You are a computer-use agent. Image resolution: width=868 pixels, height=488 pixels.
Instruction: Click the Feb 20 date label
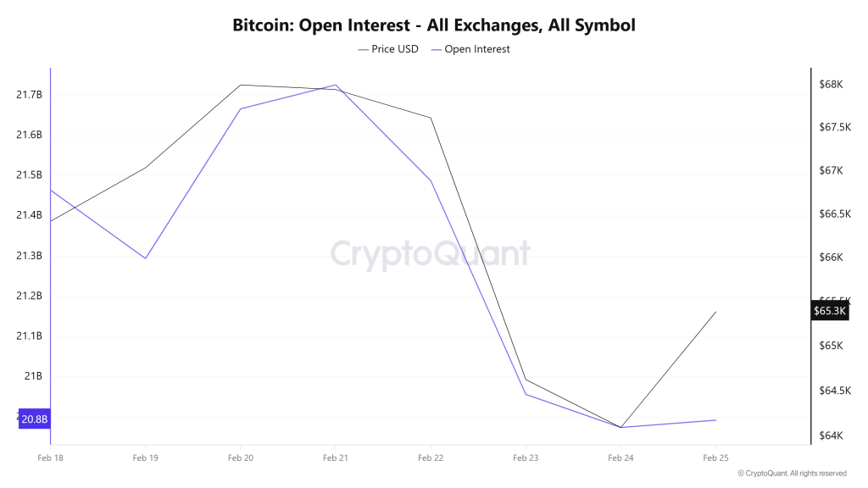(x=241, y=457)
